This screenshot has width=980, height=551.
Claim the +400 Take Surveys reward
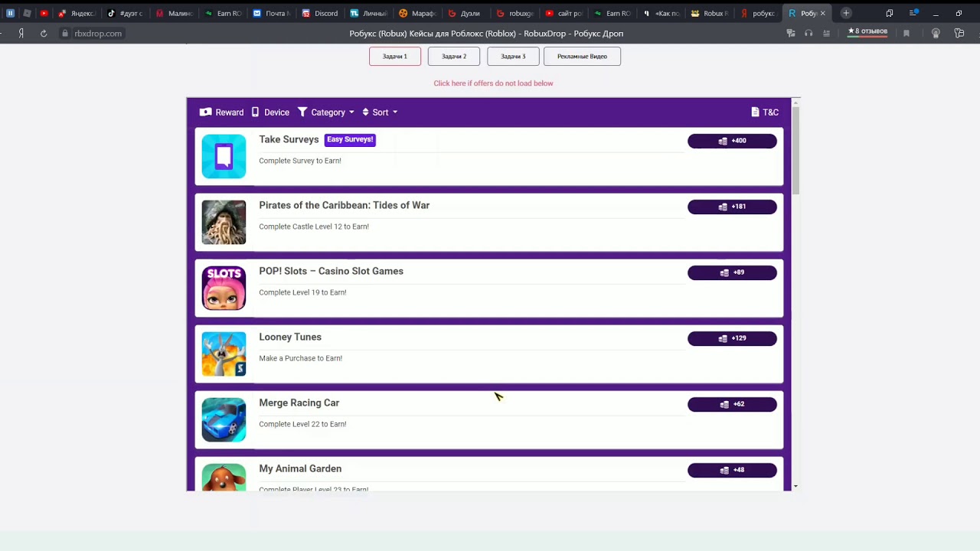pos(732,141)
